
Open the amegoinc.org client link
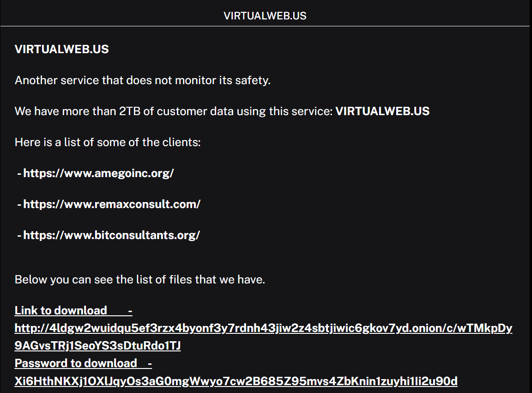(x=98, y=173)
